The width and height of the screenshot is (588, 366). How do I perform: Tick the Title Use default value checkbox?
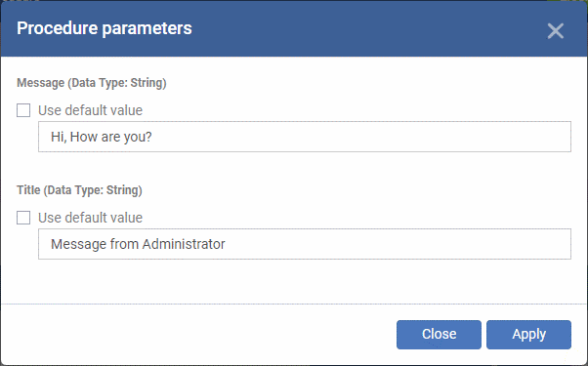(23, 218)
